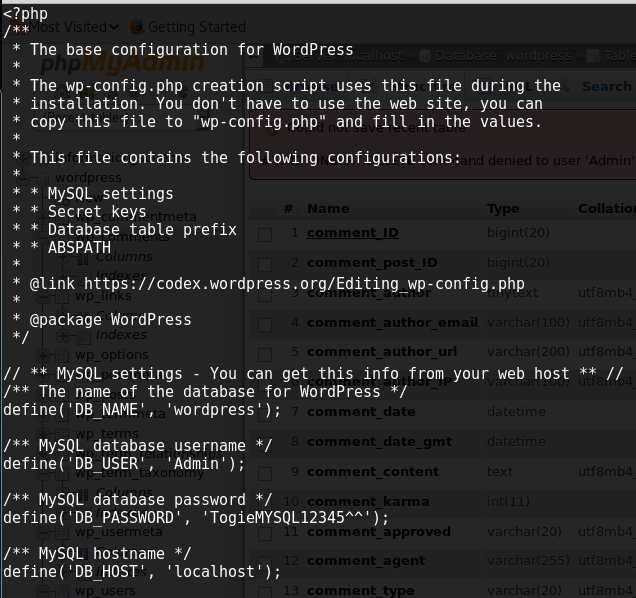The width and height of the screenshot is (636, 598).
Task: Click the 'Database: wordpress' breadcrumb link
Action: pos(503,56)
